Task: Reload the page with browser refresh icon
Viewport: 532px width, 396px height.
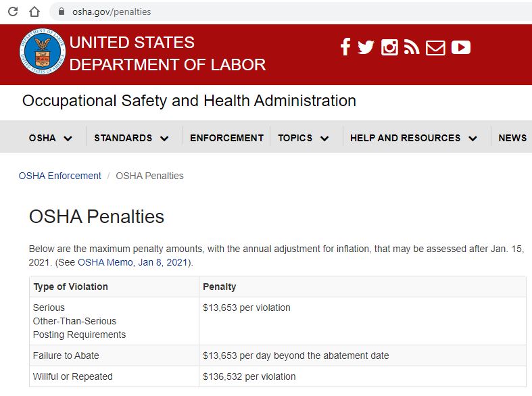Action: click(13, 11)
